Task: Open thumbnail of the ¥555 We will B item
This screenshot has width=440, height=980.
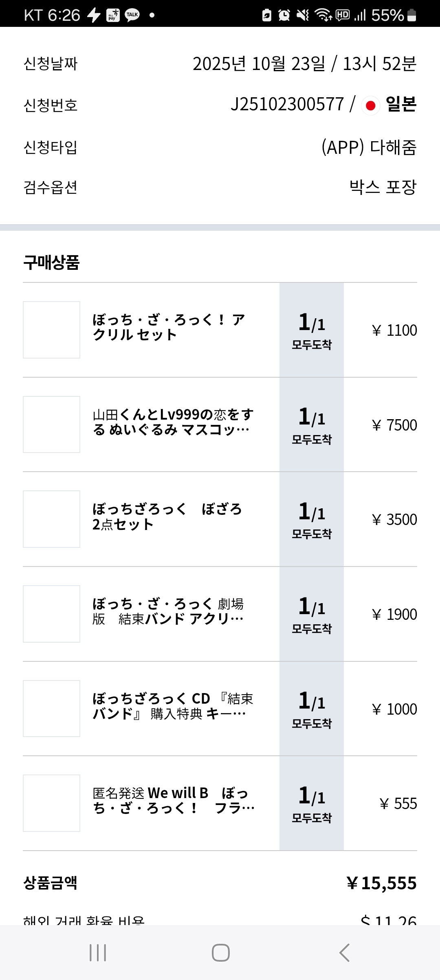Action: (51, 803)
